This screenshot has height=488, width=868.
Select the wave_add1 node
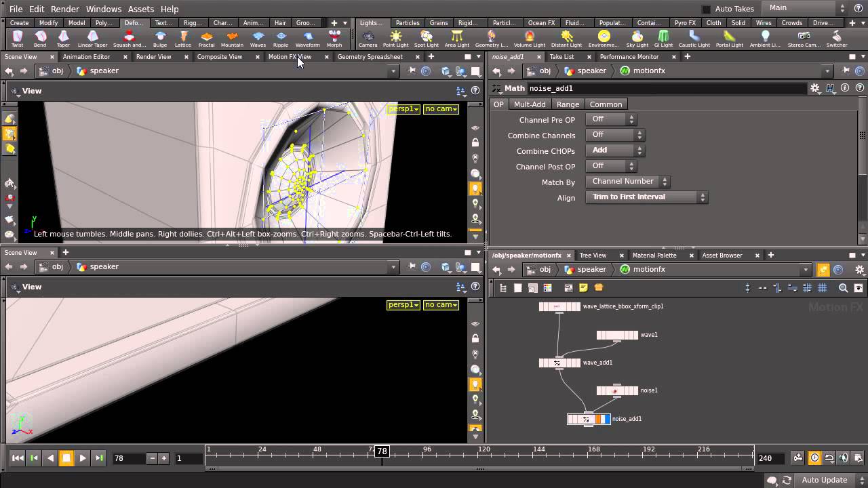click(x=559, y=363)
